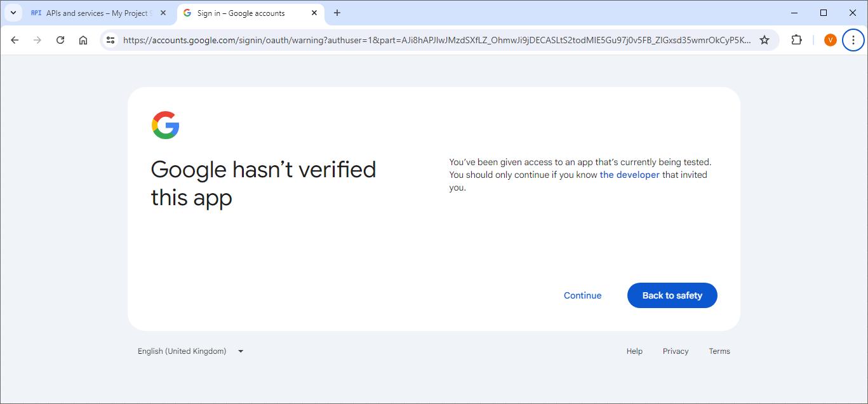
Task: Click the browser Back arrow
Action: coord(15,40)
